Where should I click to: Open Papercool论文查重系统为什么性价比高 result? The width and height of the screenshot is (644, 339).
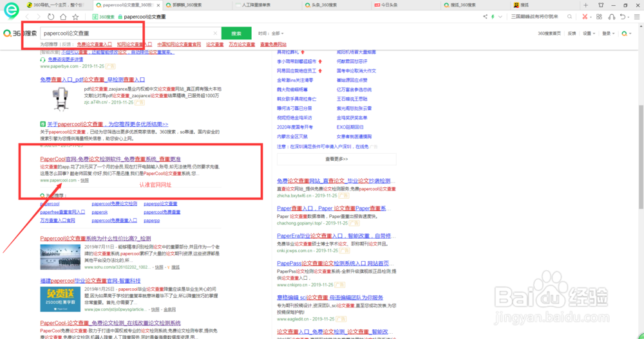(x=95, y=239)
